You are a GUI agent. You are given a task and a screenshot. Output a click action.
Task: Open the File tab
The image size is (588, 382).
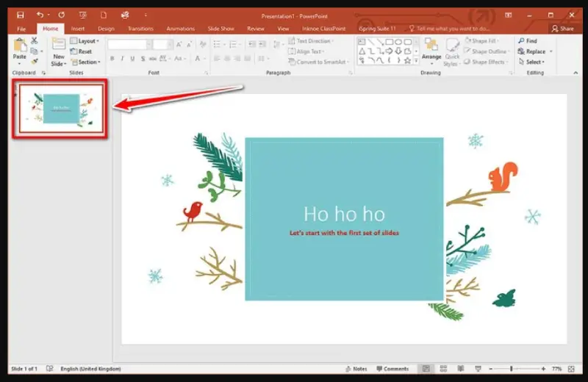click(21, 29)
